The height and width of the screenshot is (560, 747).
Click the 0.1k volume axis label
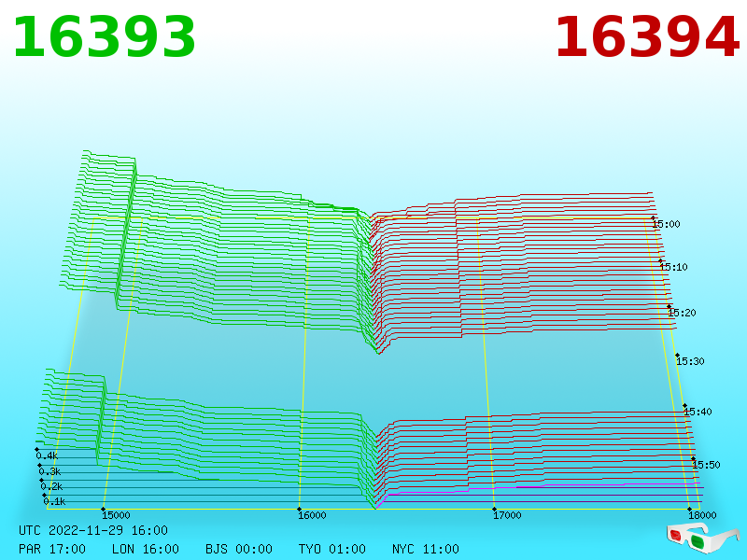pos(54,501)
